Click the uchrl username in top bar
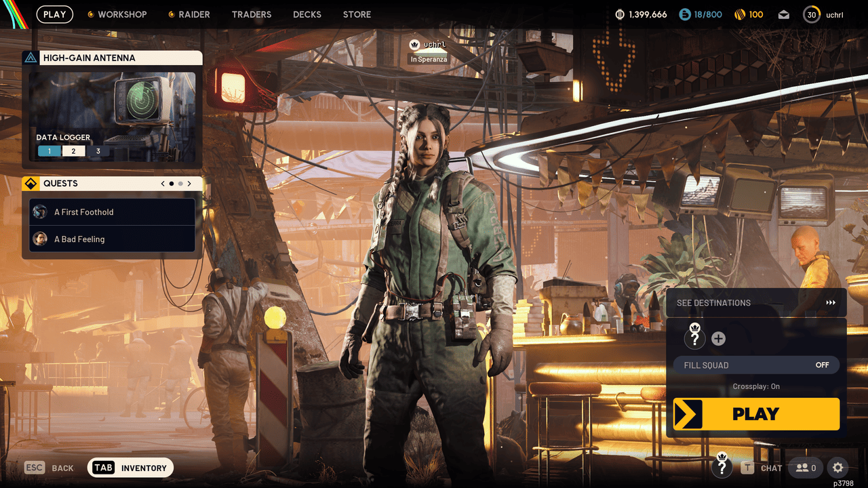This screenshot has height=488, width=868. pyautogui.click(x=835, y=15)
